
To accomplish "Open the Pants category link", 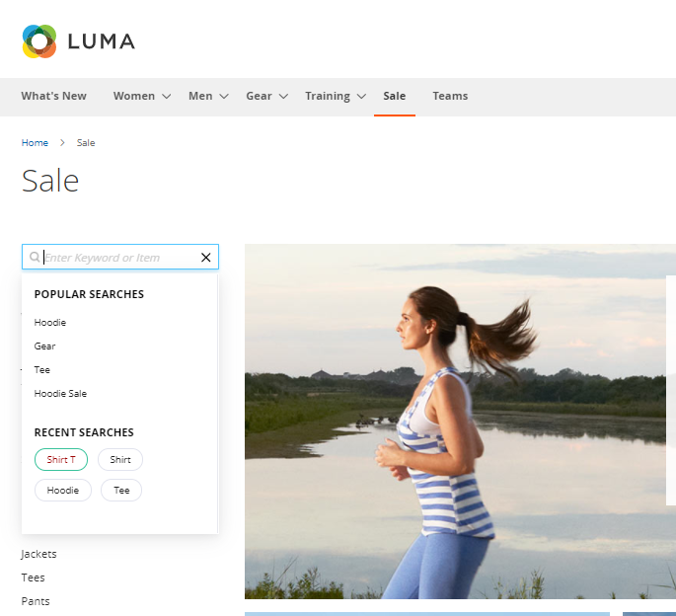I will 36,601.
